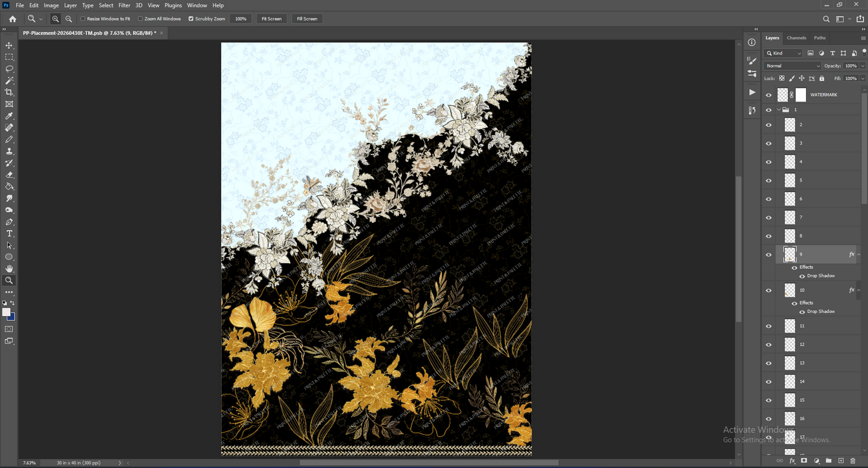Collapse effects list of layer 9
The image size is (868, 468).
(858, 255)
